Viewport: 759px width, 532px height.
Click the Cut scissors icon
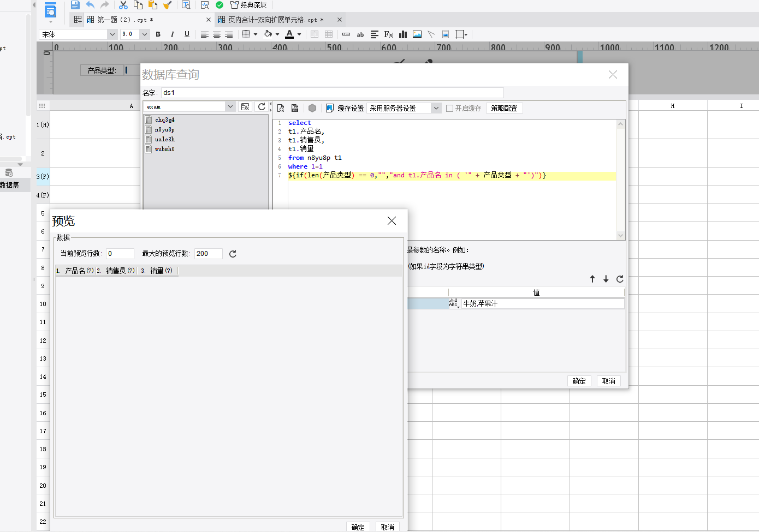click(123, 5)
